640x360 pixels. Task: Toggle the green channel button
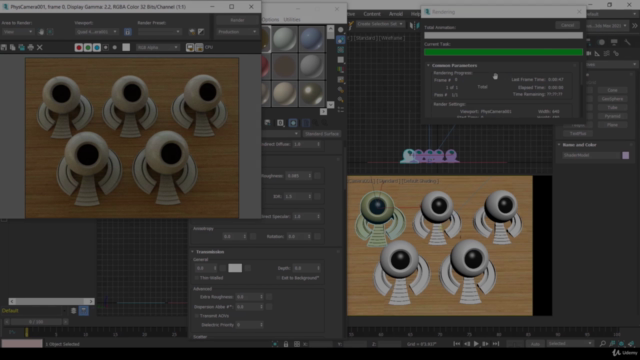(88, 48)
